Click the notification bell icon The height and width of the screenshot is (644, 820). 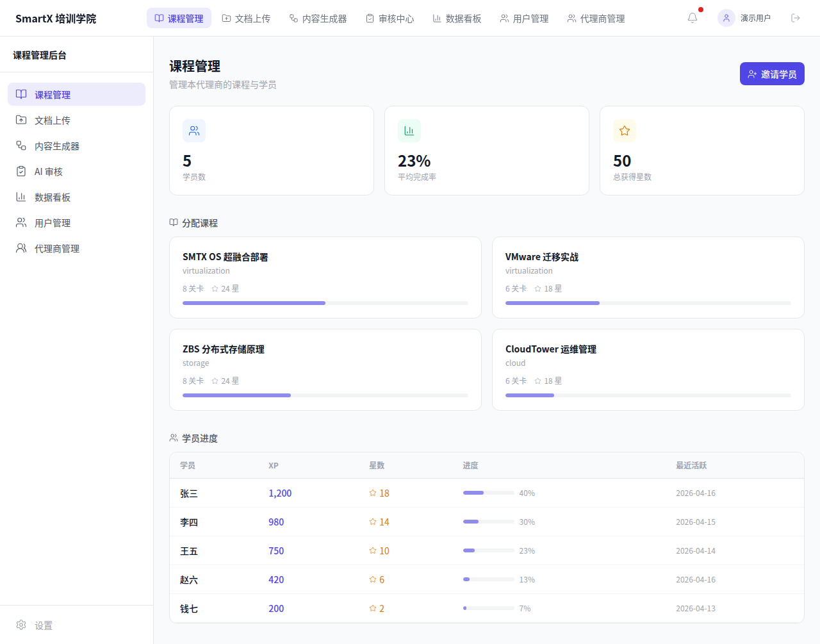(693, 18)
